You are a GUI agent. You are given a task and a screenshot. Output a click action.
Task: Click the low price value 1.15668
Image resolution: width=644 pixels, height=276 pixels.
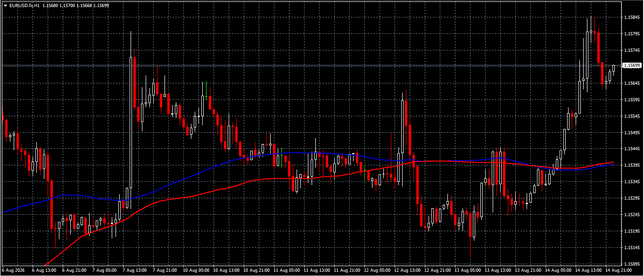click(x=84, y=5)
